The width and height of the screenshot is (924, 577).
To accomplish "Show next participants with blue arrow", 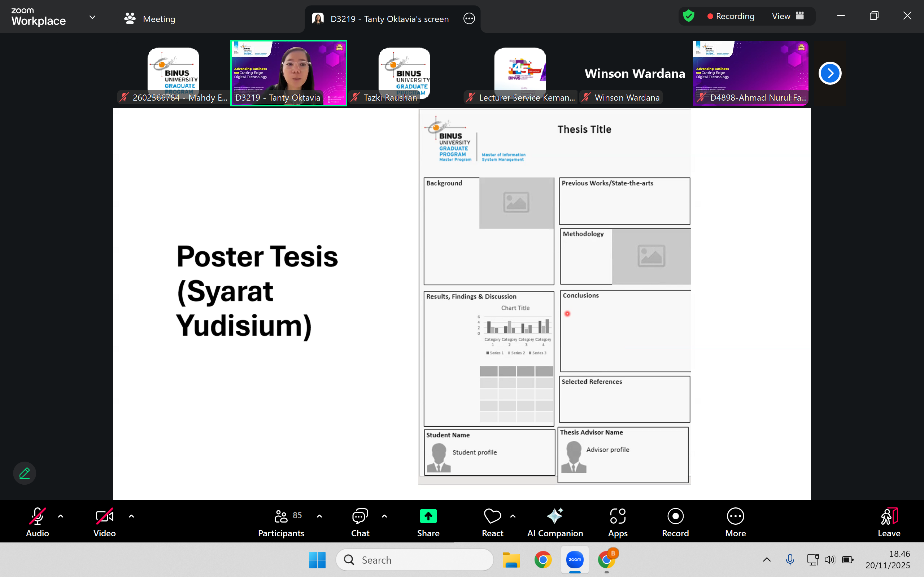I will pyautogui.click(x=830, y=73).
